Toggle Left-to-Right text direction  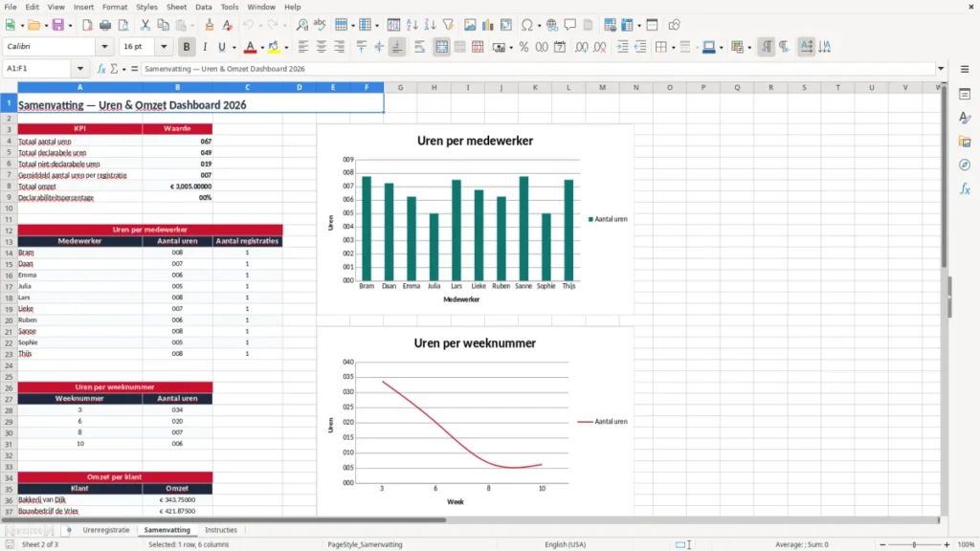[767, 47]
